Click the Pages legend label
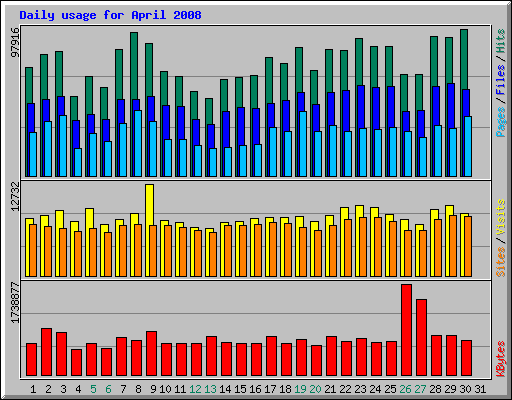Image resolution: width=512 pixels, height=400 pixels. pyautogui.click(x=501, y=122)
